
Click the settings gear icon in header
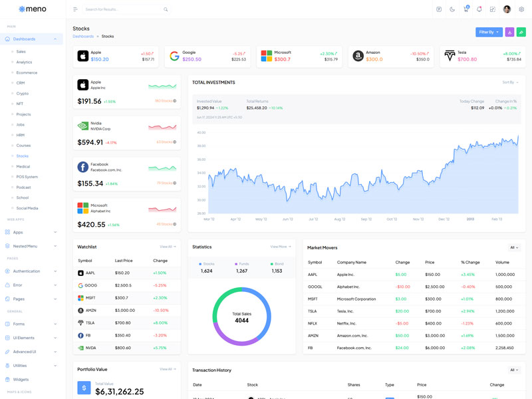pos(521,9)
